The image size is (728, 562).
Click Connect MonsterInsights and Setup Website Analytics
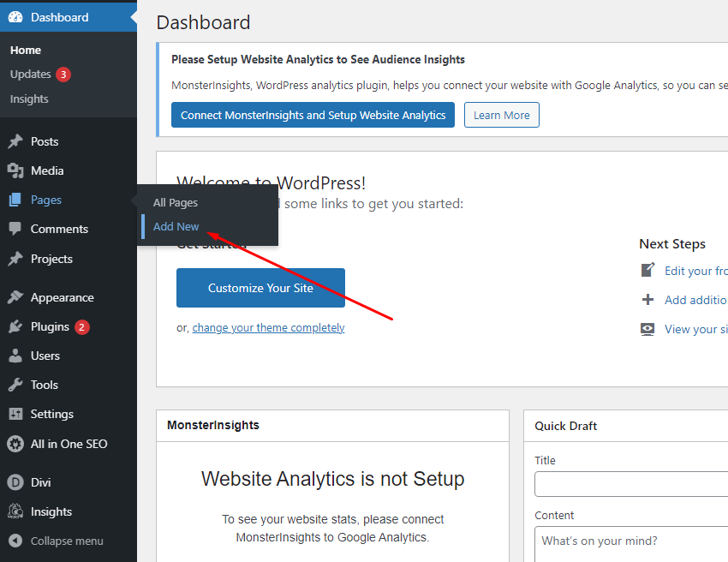313,115
